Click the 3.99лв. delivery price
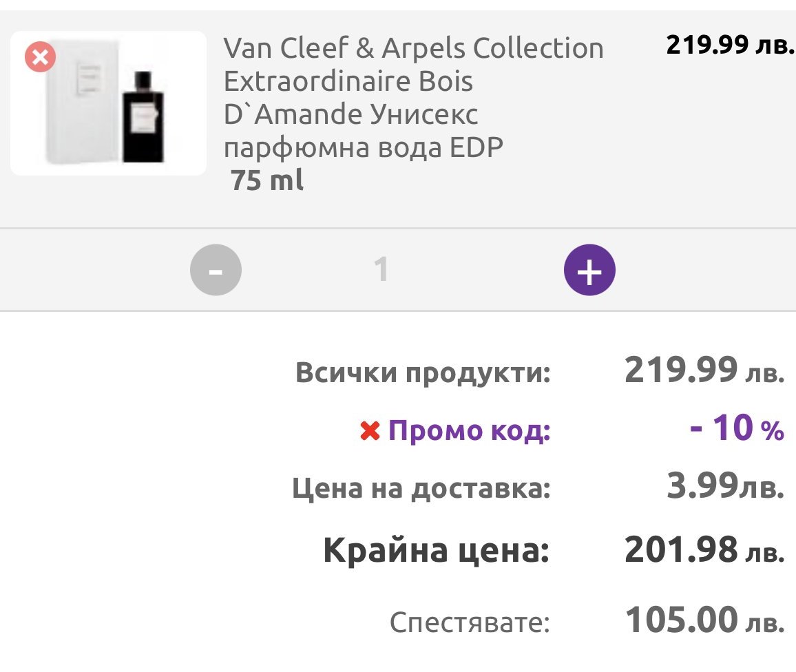 [724, 487]
